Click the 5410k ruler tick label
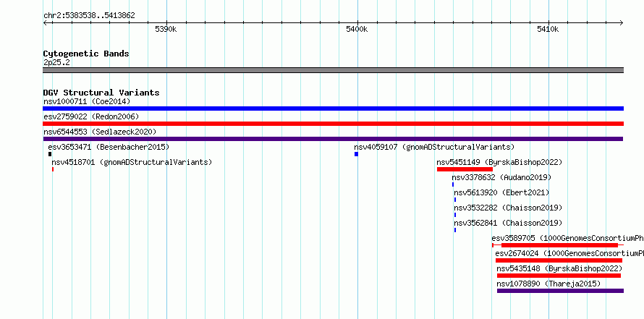Screen dimensions: 644x319 click(x=548, y=29)
